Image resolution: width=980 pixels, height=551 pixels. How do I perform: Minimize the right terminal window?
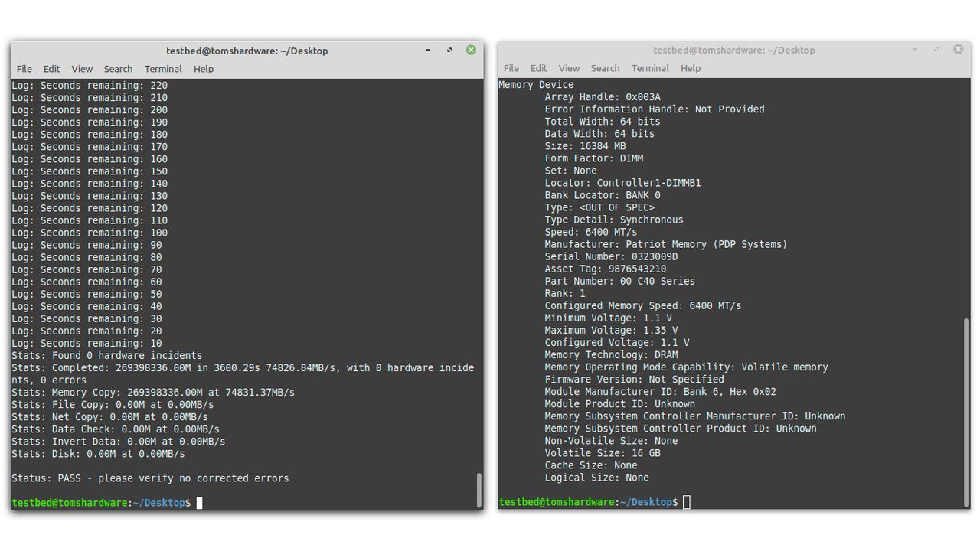pos(915,49)
